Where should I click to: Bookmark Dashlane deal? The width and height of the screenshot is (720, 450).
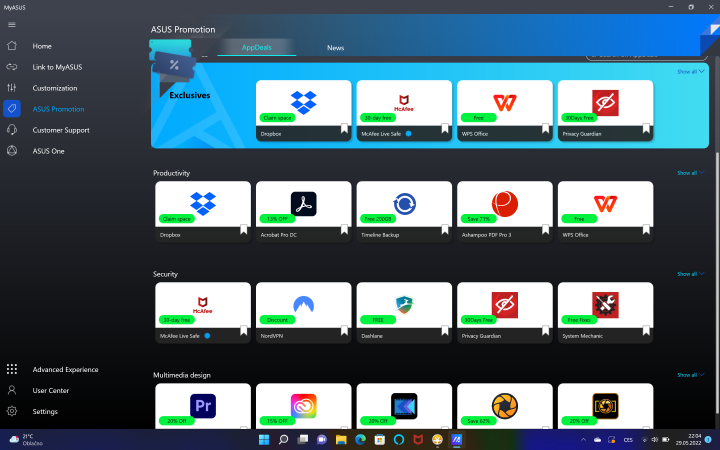[444, 331]
